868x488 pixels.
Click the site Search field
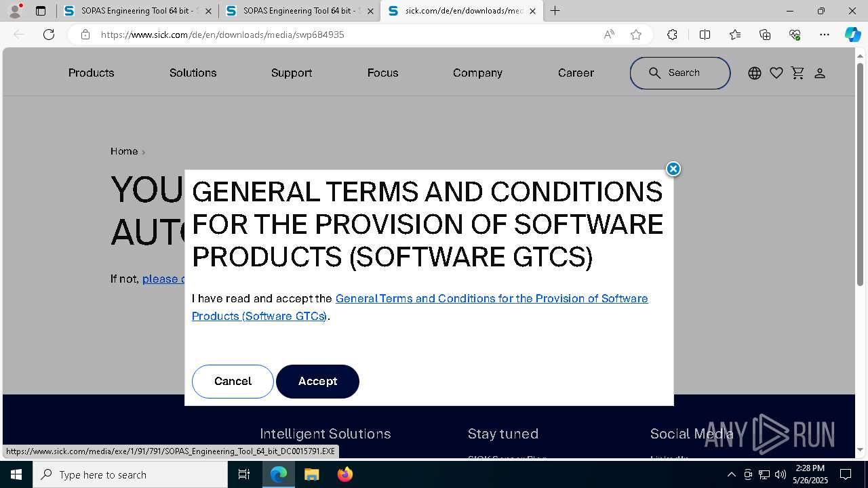point(680,73)
